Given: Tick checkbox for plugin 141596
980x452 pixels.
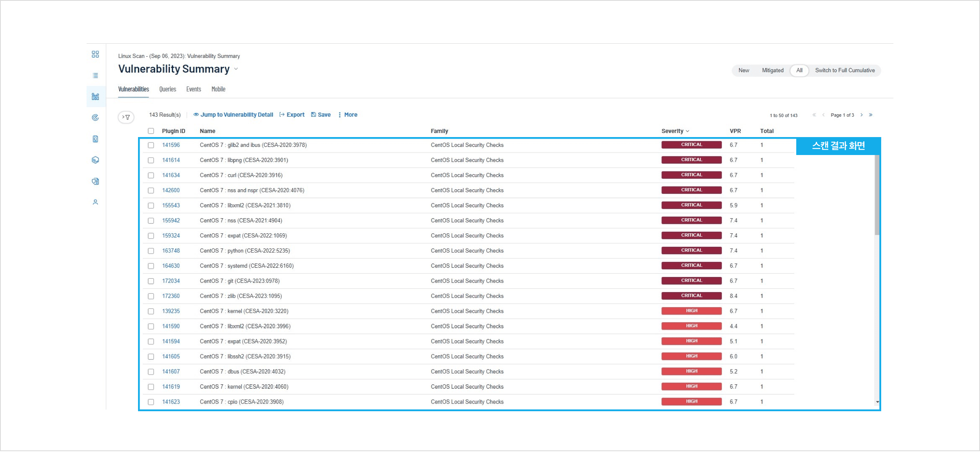Looking at the screenshot, I should click(151, 145).
